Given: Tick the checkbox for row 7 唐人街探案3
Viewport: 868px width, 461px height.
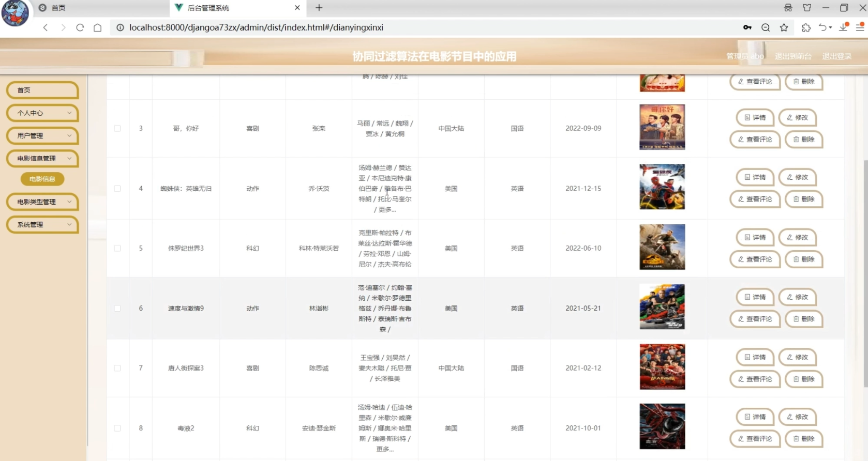Looking at the screenshot, I should (117, 368).
